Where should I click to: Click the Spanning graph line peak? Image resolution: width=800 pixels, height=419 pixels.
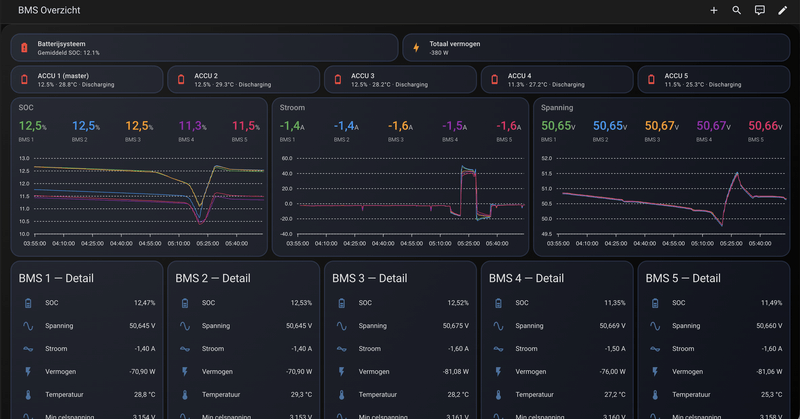click(x=737, y=174)
